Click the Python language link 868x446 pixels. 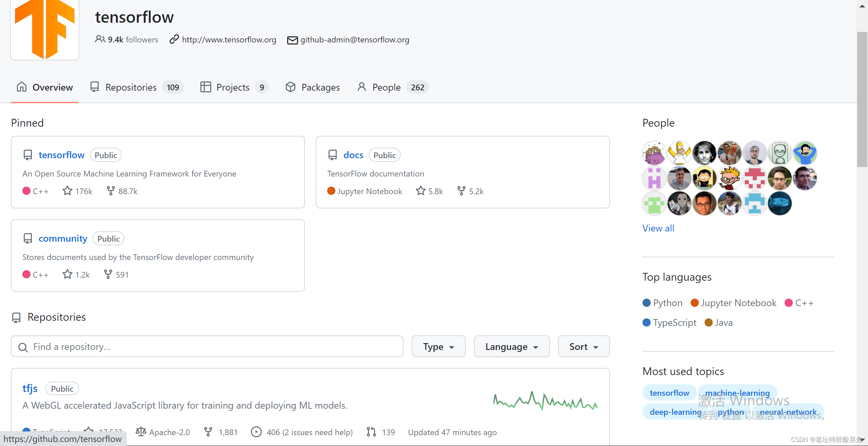pyautogui.click(x=663, y=303)
